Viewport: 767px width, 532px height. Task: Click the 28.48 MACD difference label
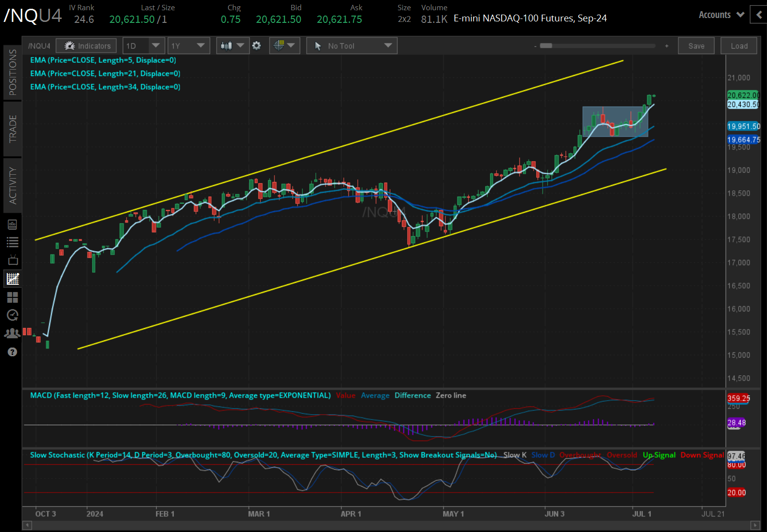click(737, 422)
